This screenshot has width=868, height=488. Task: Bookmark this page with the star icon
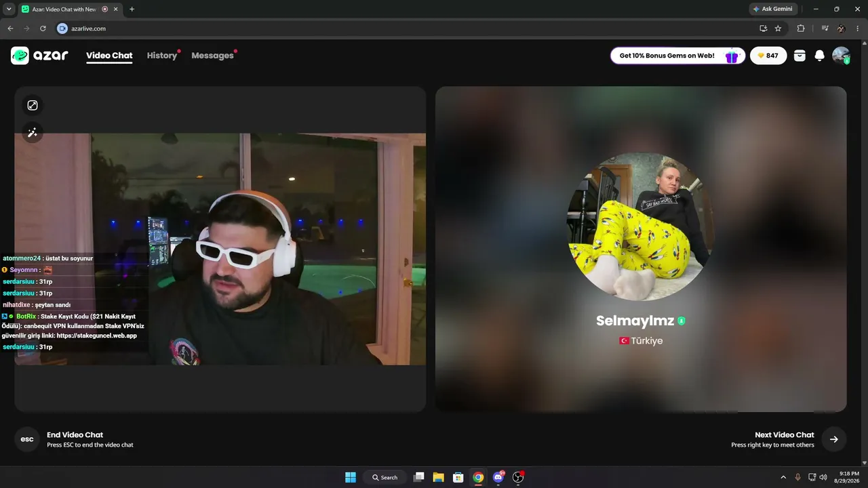(x=778, y=28)
